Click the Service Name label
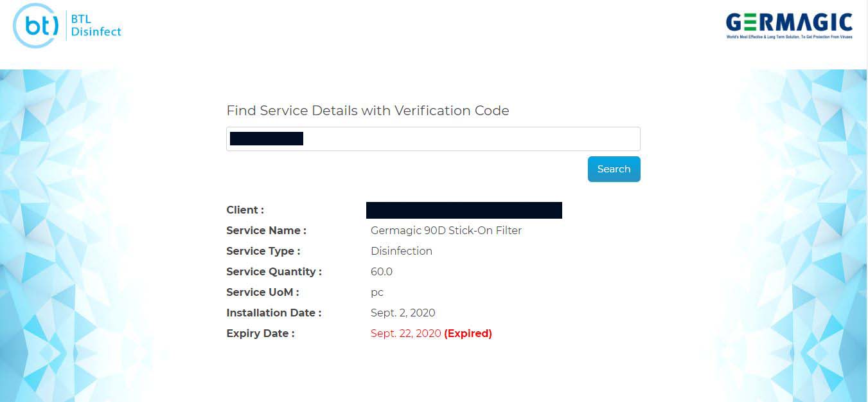 [x=266, y=230]
